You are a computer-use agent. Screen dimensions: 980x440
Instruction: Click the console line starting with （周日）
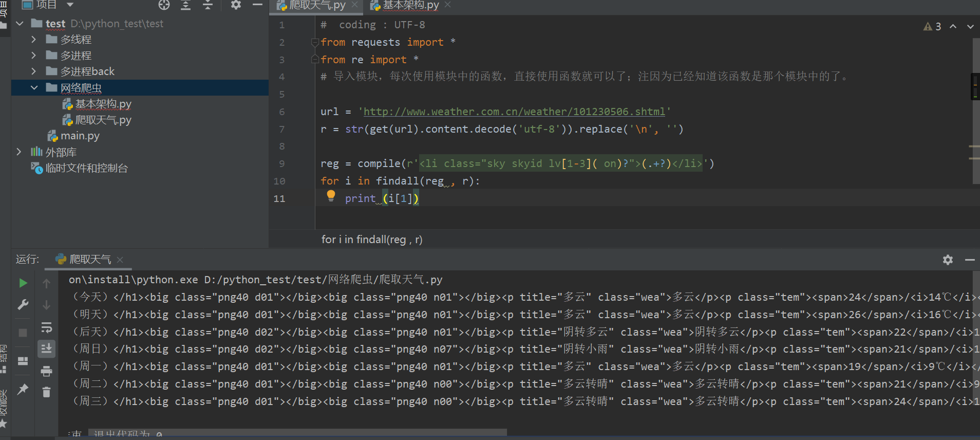(524, 349)
